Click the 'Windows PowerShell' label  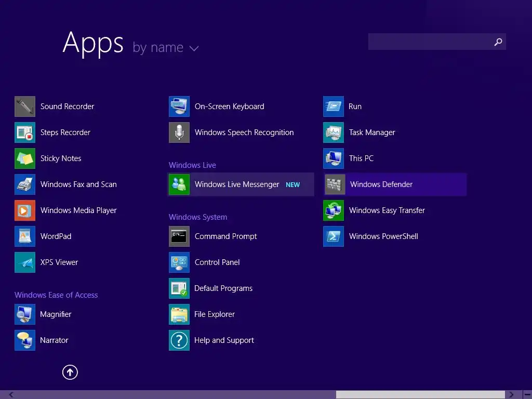(383, 236)
